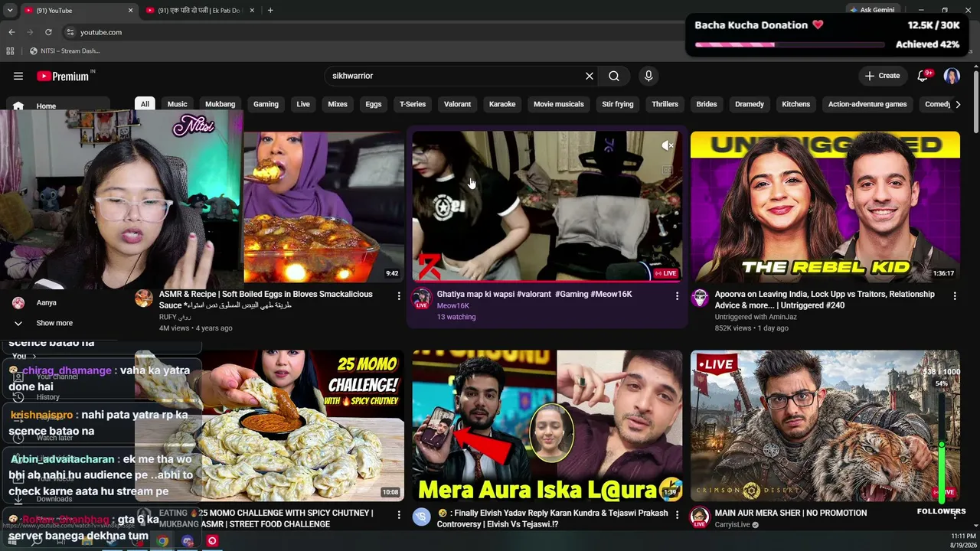The image size is (980, 551).
Task: Play the Mera Aura Iska thumbnail
Action: [547, 425]
